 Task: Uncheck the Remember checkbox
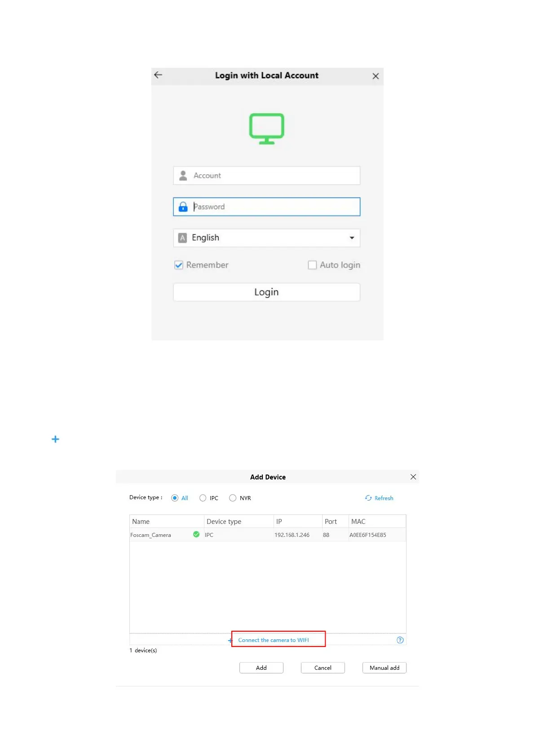tap(179, 265)
